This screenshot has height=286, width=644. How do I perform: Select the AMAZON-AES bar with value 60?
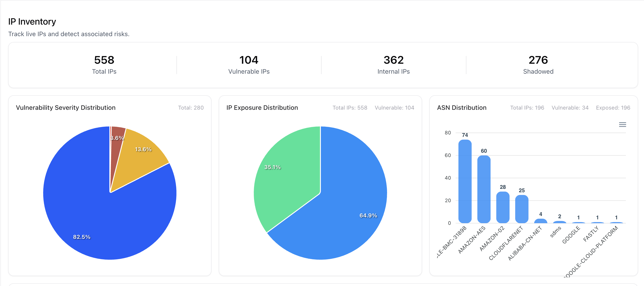point(484,189)
